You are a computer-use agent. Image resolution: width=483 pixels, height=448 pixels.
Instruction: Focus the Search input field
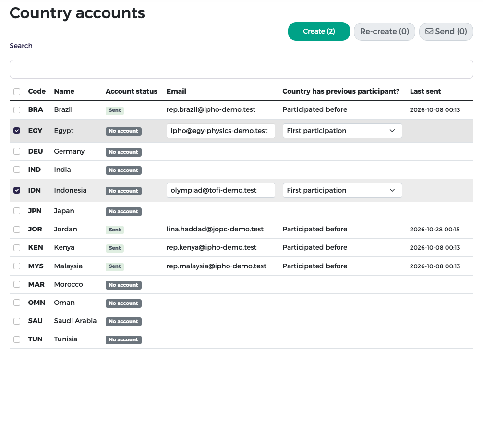pyautogui.click(x=241, y=69)
